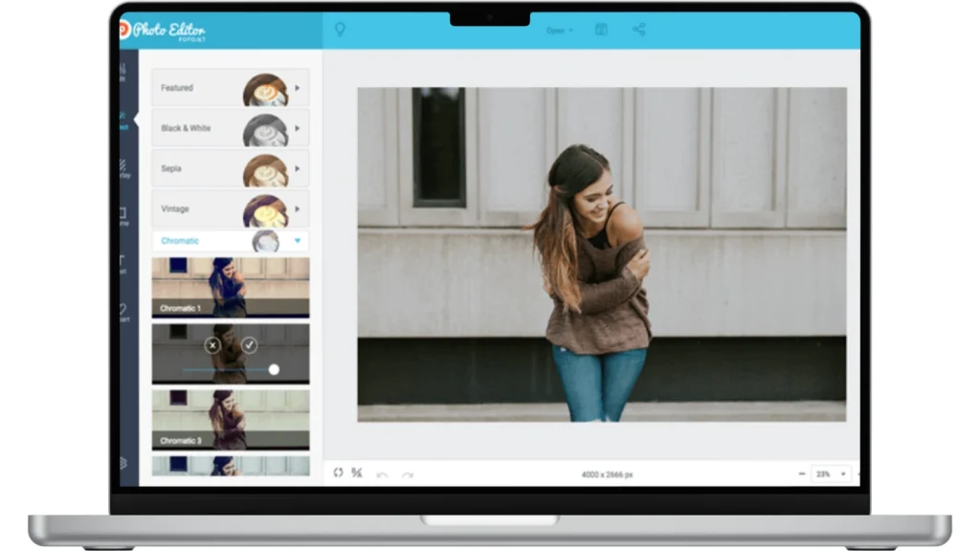Apply the chromatic effect with checkmark button
Screen dimensions: 980x551
click(249, 345)
